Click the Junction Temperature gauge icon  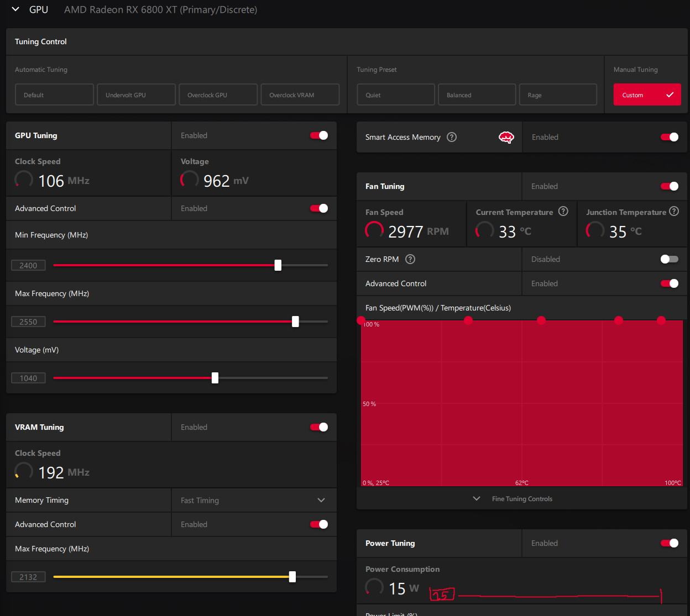point(595,230)
